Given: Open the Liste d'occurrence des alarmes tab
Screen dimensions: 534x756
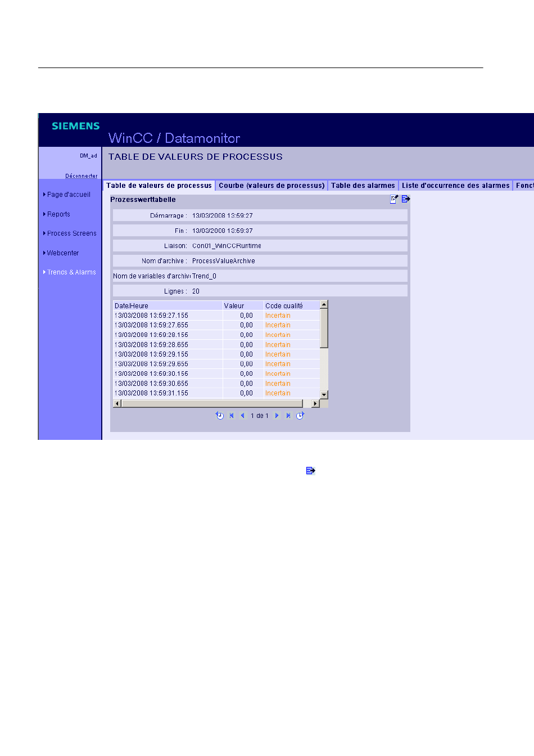Looking at the screenshot, I should tap(456, 186).
